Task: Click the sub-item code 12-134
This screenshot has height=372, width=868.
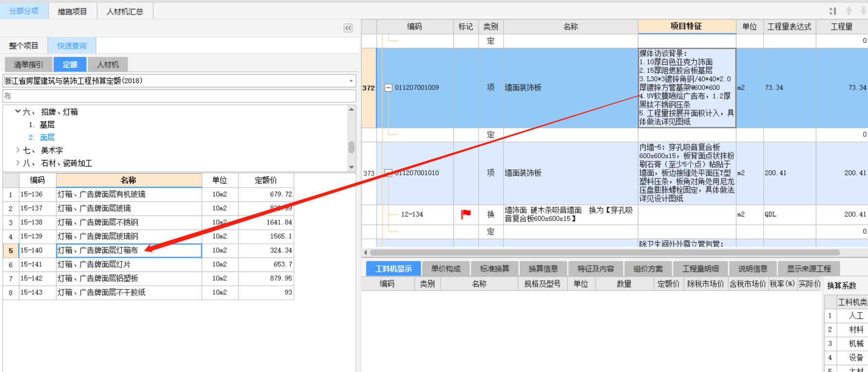Action: pyautogui.click(x=412, y=214)
